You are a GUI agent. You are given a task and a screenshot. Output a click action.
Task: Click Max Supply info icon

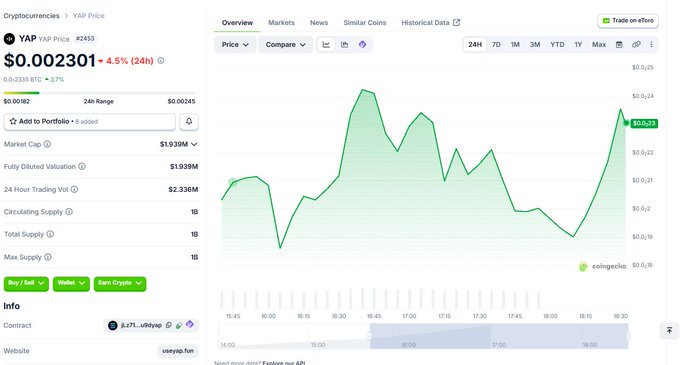pos(48,257)
